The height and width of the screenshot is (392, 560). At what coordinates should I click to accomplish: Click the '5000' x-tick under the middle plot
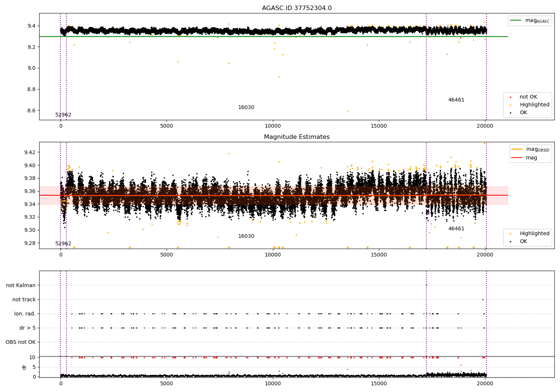[x=167, y=255]
